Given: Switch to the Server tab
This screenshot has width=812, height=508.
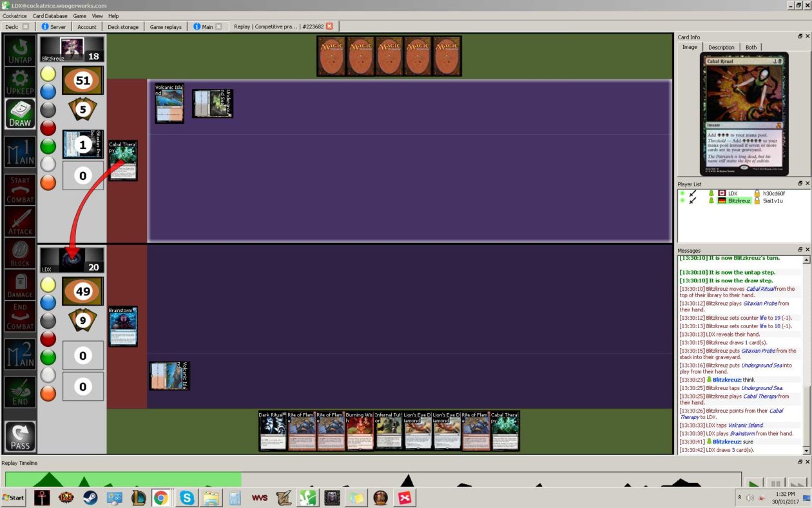Looking at the screenshot, I should click(53, 26).
